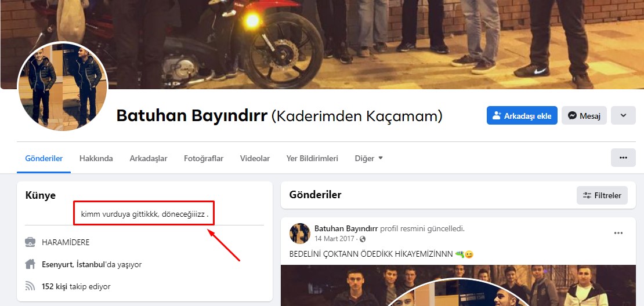Click the Arkadaşı ekle button
This screenshot has height=306, width=644.
click(522, 115)
